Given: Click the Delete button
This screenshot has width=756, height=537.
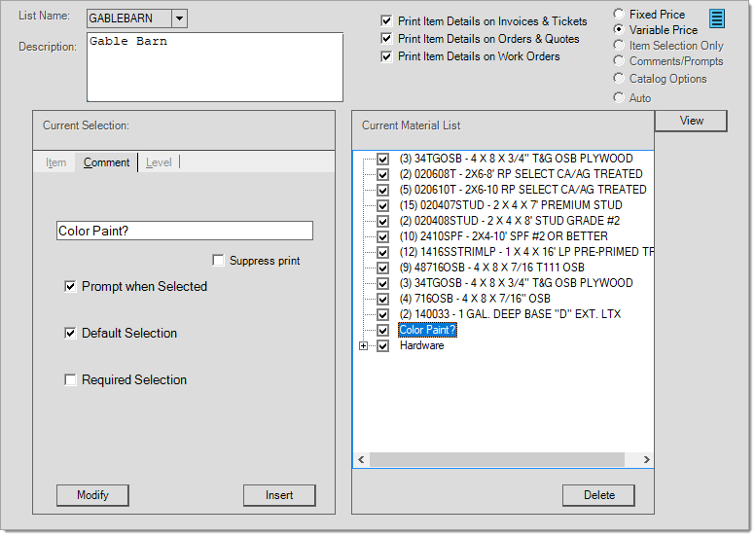Looking at the screenshot, I should tap(598, 495).
